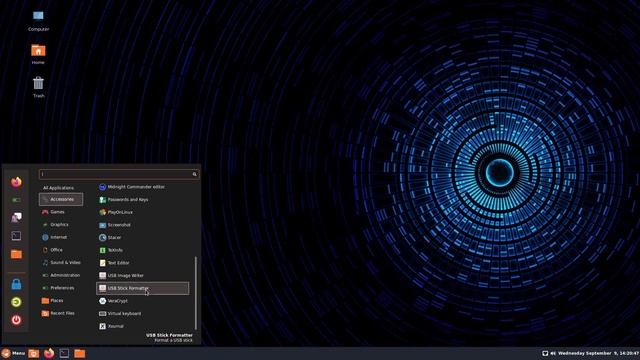Open Files folder icon in menu favorites sidebar
640x360 pixels.
tap(16, 254)
